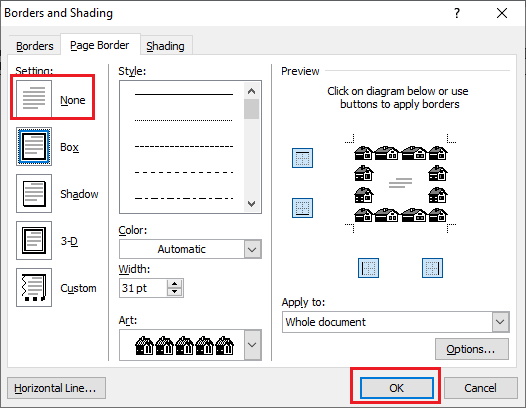Screen dimensions: 526x408
Task: Select the dotted line style in list
Action: tap(183, 120)
